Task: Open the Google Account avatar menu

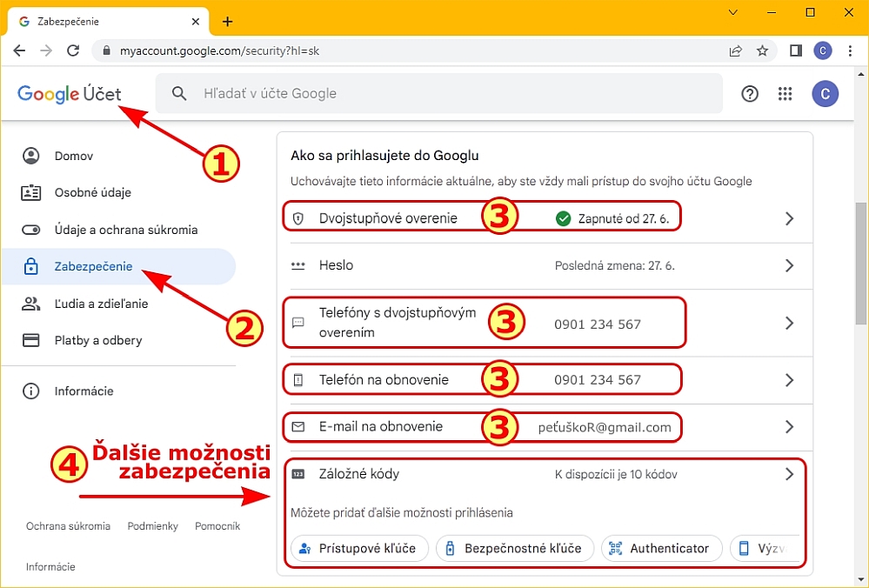Action: pos(826,94)
